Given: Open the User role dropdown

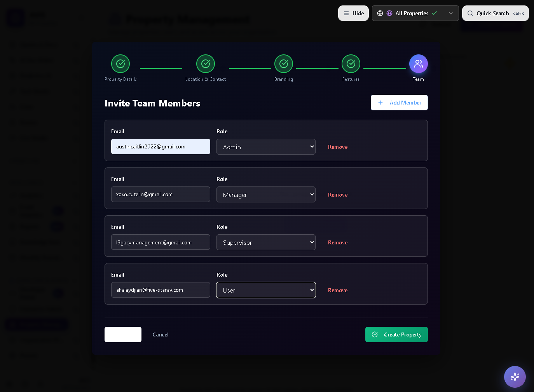Looking at the screenshot, I should 266,290.
